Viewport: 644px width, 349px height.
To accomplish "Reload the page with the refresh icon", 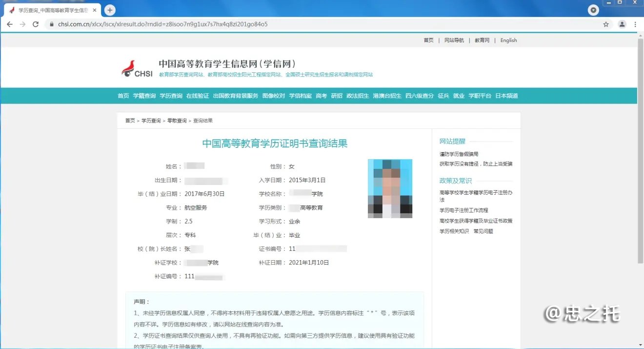I will pos(36,24).
